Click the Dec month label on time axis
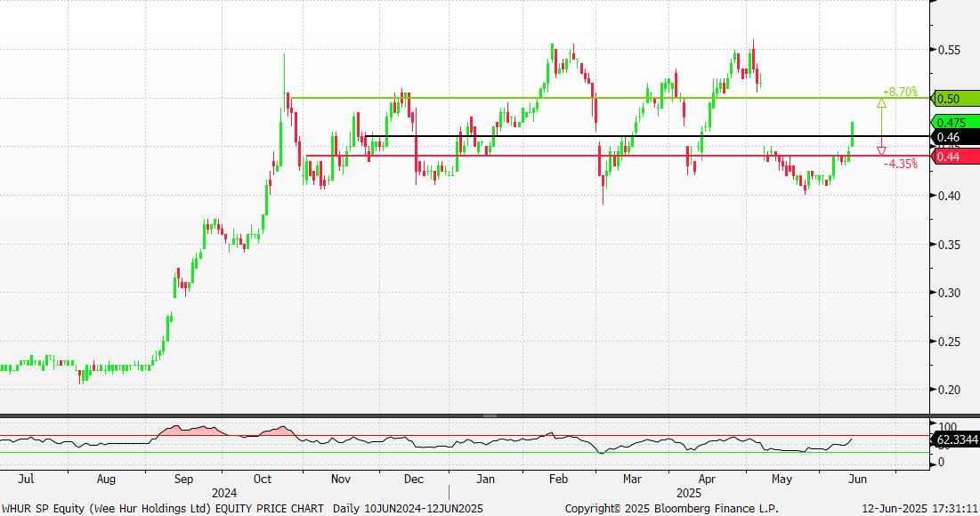Screen dimensions: 980x516 pos(414,480)
